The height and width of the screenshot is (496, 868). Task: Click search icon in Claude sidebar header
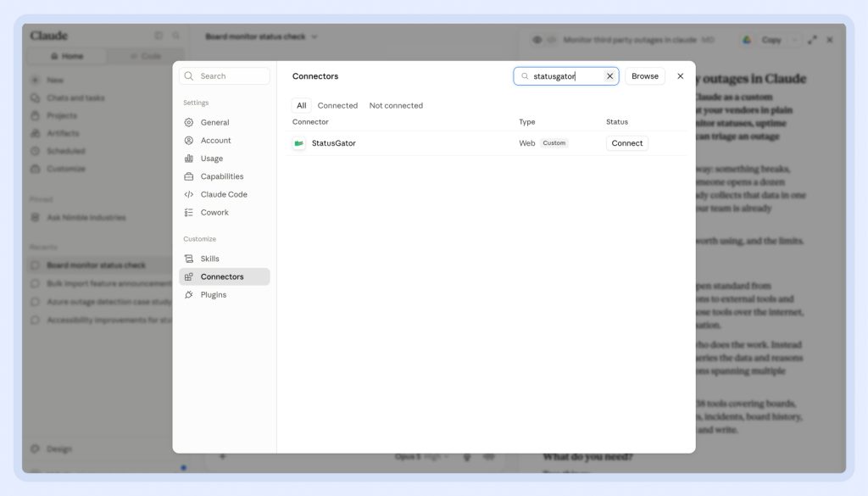click(176, 36)
